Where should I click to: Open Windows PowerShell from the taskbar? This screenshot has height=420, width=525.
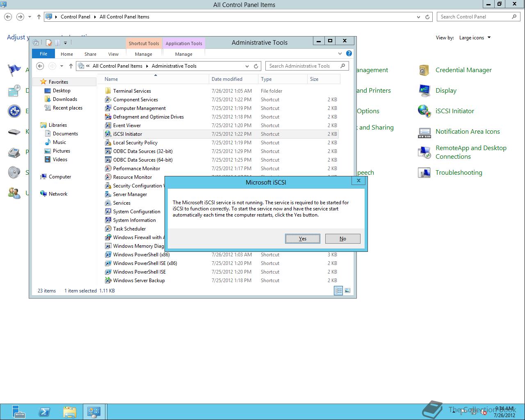coord(44,412)
